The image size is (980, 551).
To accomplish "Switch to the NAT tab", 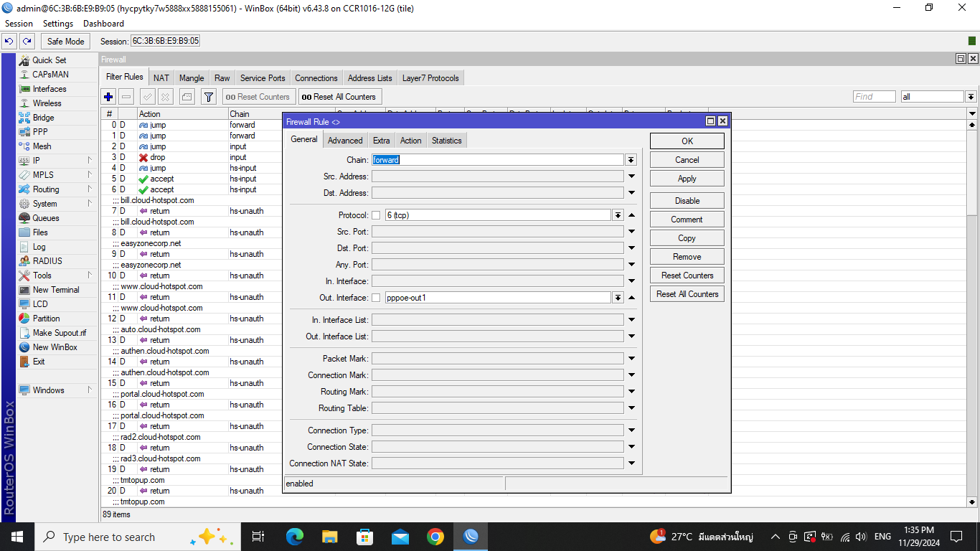I will click(161, 78).
